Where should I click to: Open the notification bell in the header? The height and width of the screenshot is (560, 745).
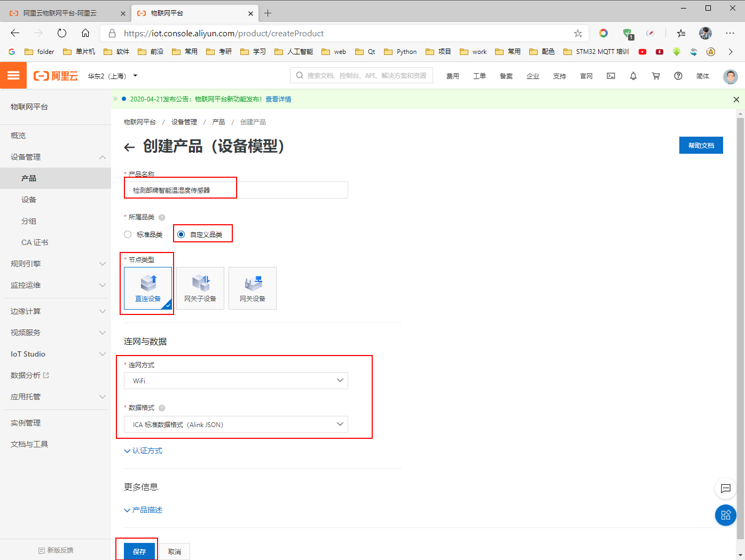coord(633,76)
